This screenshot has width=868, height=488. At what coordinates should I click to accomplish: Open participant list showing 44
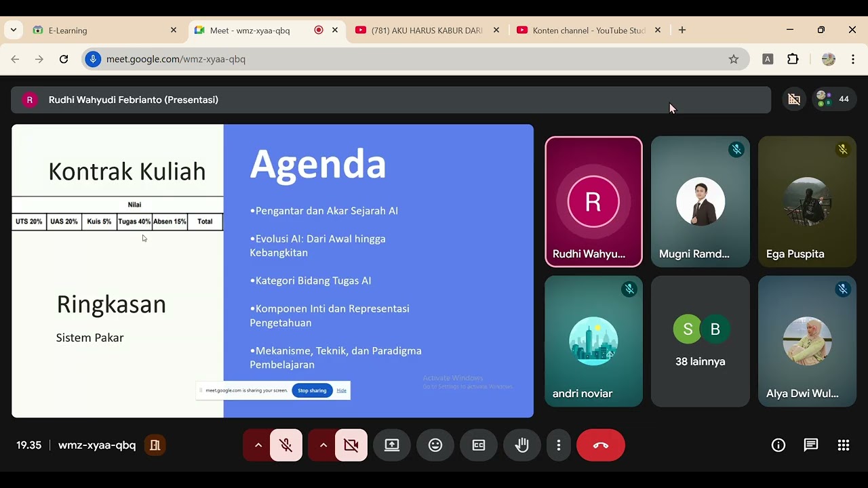(x=833, y=99)
